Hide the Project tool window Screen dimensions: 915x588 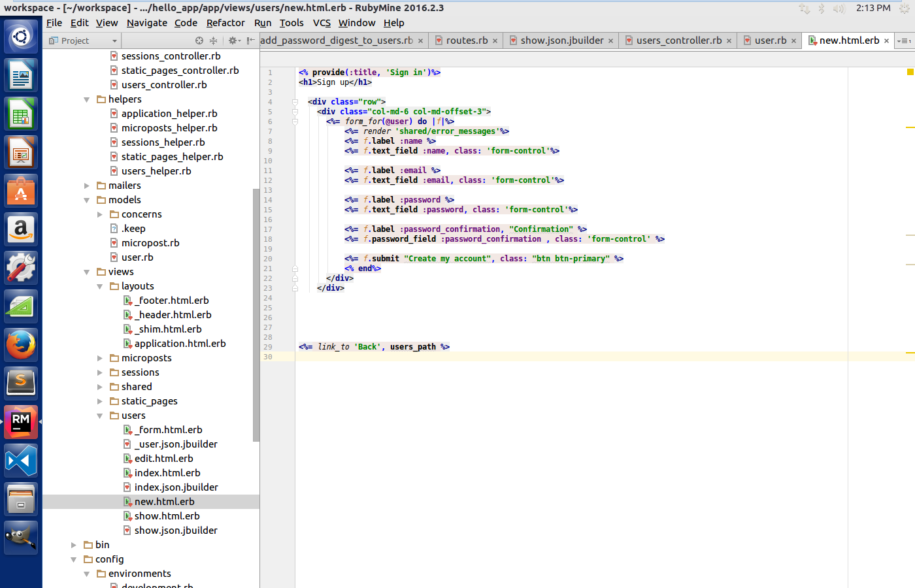pos(251,41)
